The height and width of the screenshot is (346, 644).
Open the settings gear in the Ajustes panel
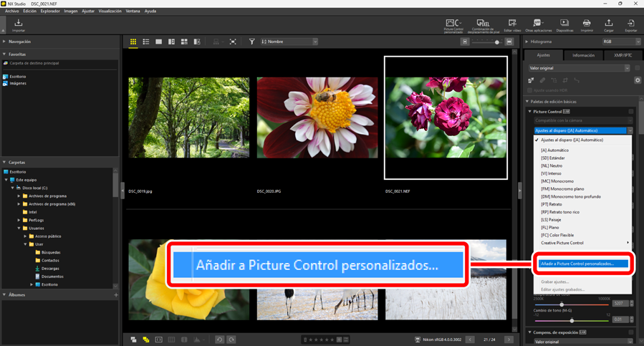coord(638,80)
